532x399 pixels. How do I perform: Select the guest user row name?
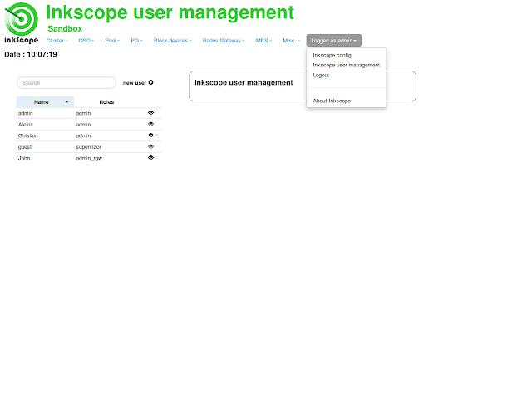pos(25,146)
